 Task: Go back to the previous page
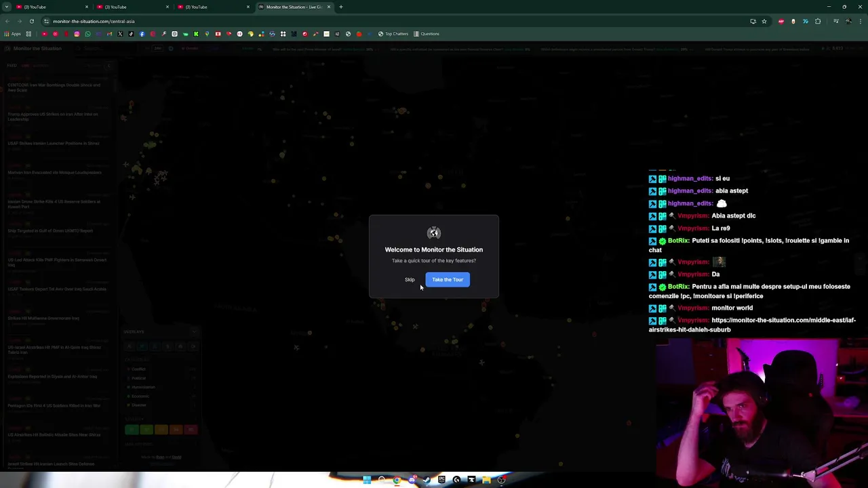point(7,21)
